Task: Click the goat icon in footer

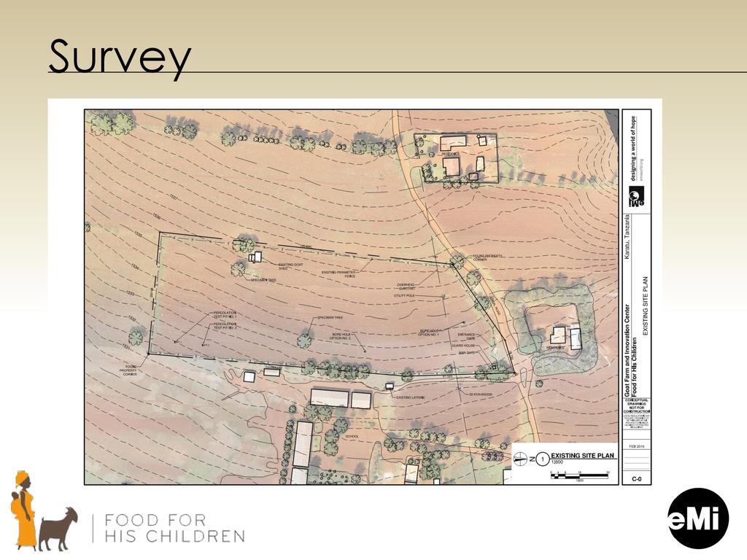Action: [58, 529]
